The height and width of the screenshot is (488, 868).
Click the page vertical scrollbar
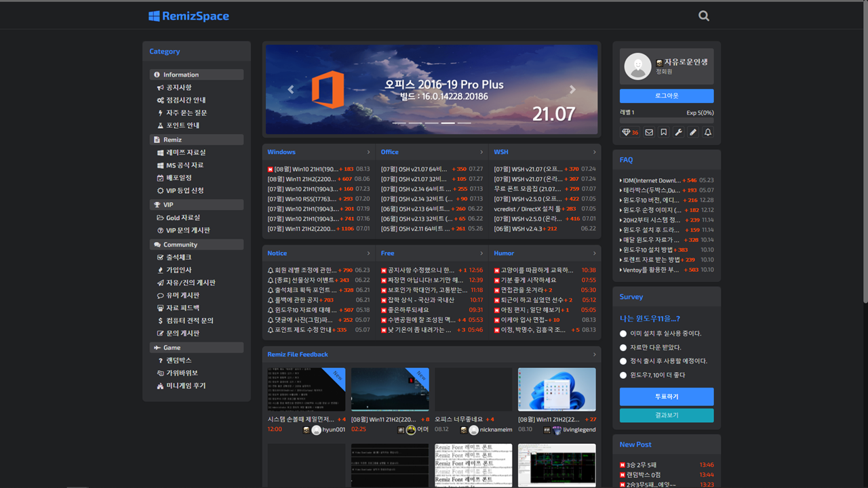click(865, 152)
